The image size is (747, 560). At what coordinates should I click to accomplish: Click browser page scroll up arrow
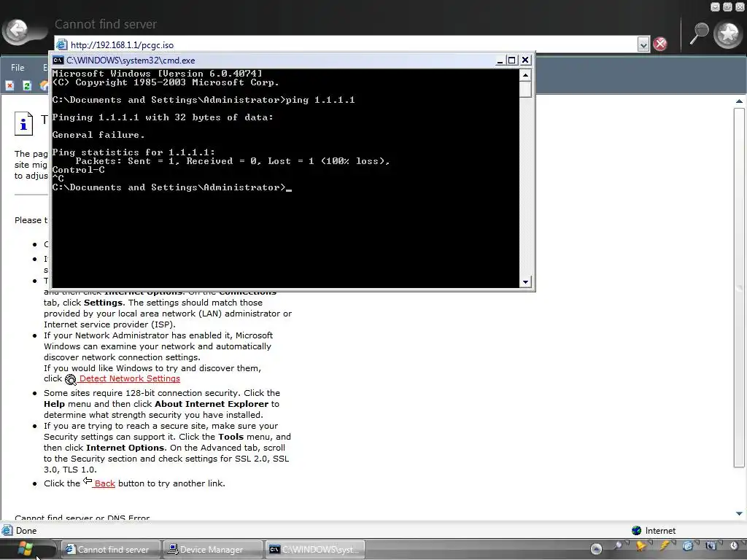(739, 101)
